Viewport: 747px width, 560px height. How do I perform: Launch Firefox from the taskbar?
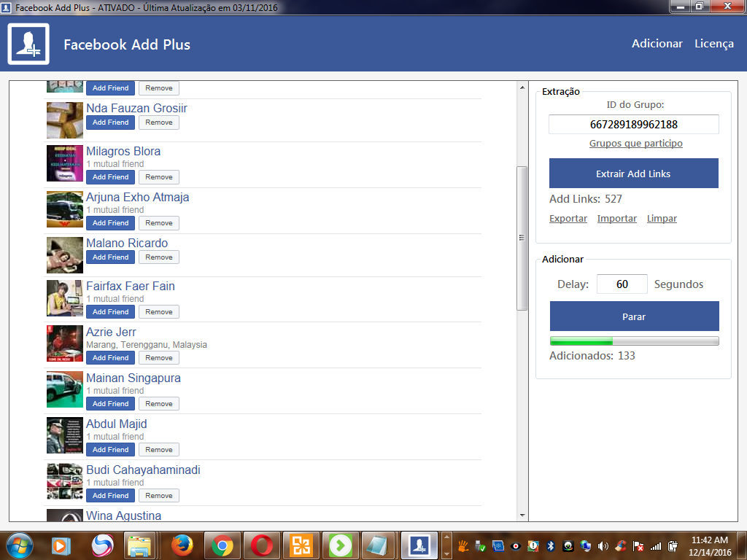pos(182,545)
